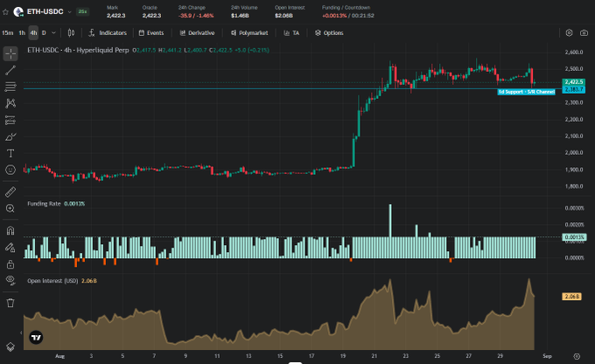Open chart settings hexagon icon in toolbar
Viewport: 595px width, 364px height.
tap(569, 33)
